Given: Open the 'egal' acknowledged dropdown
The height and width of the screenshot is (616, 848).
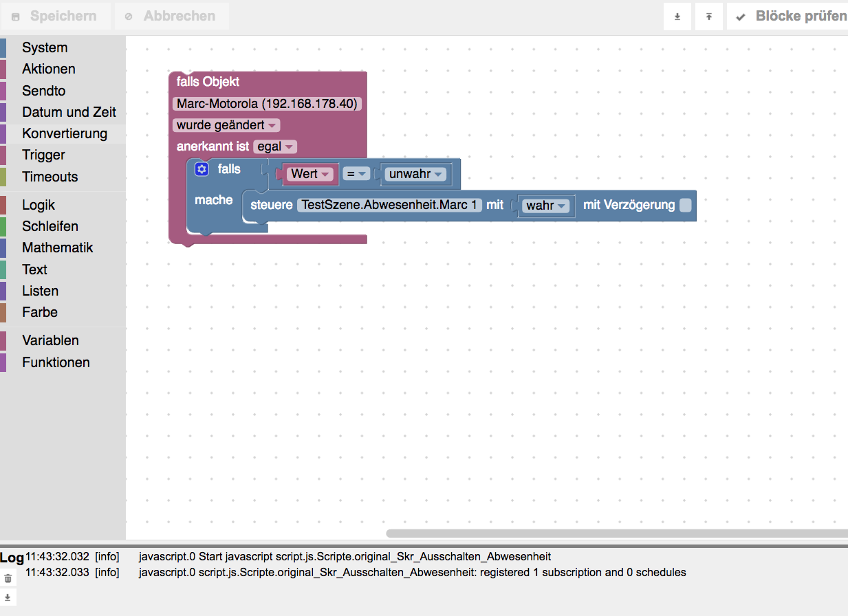Looking at the screenshot, I should [275, 146].
